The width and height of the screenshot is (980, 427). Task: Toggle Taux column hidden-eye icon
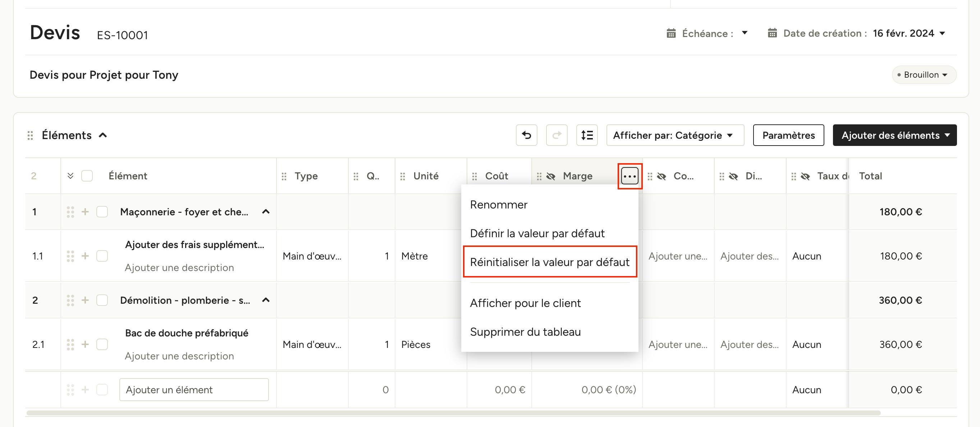pyautogui.click(x=805, y=176)
